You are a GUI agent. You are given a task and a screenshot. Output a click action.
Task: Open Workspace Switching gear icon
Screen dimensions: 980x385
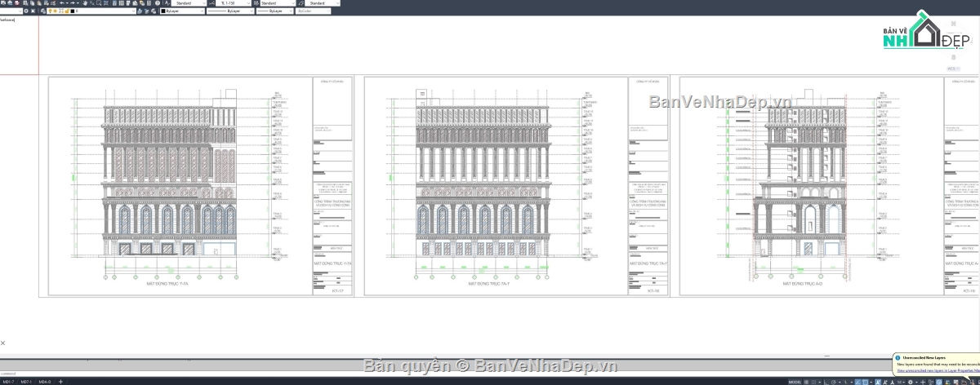tap(910, 382)
